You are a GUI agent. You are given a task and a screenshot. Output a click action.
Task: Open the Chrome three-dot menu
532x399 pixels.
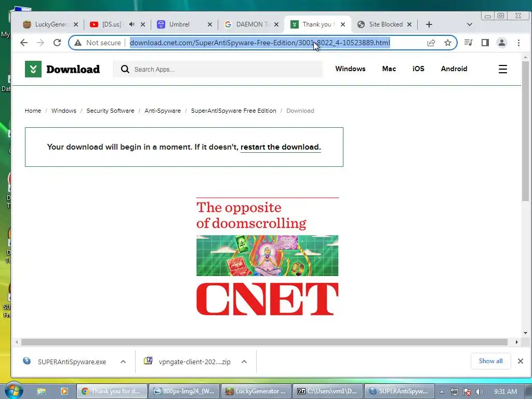(x=518, y=43)
